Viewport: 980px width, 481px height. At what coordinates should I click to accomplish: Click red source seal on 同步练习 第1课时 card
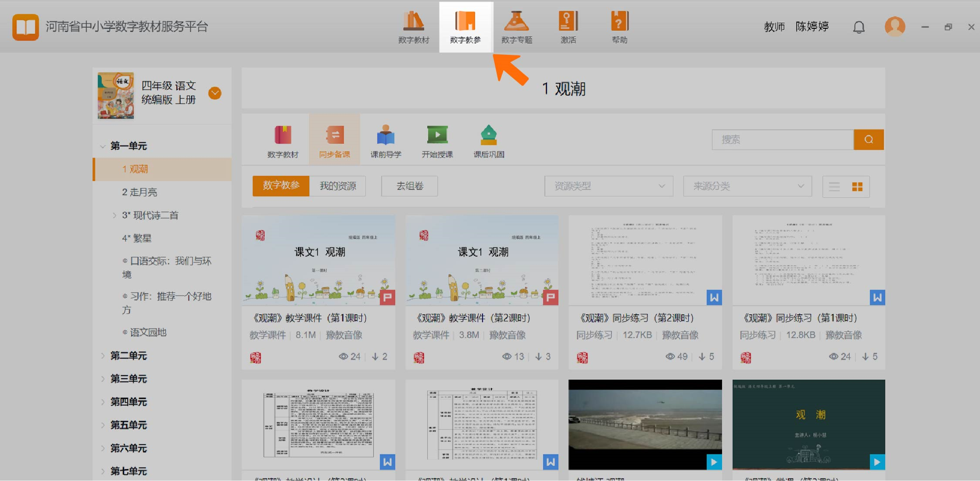click(746, 358)
